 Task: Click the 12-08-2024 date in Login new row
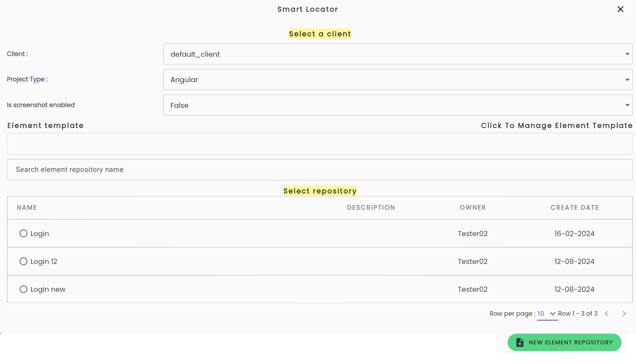point(574,289)
